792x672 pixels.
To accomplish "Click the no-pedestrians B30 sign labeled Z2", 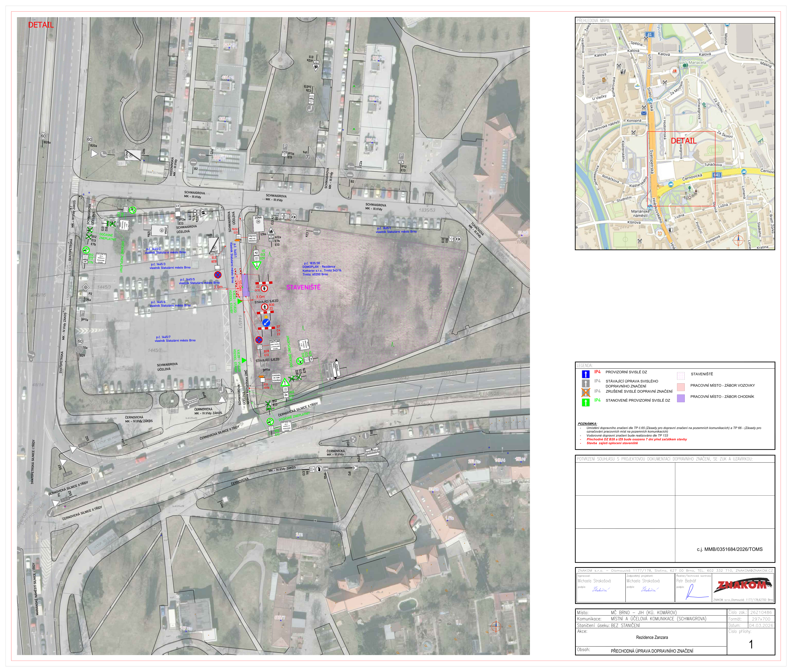I will click(x=264, y=307).
